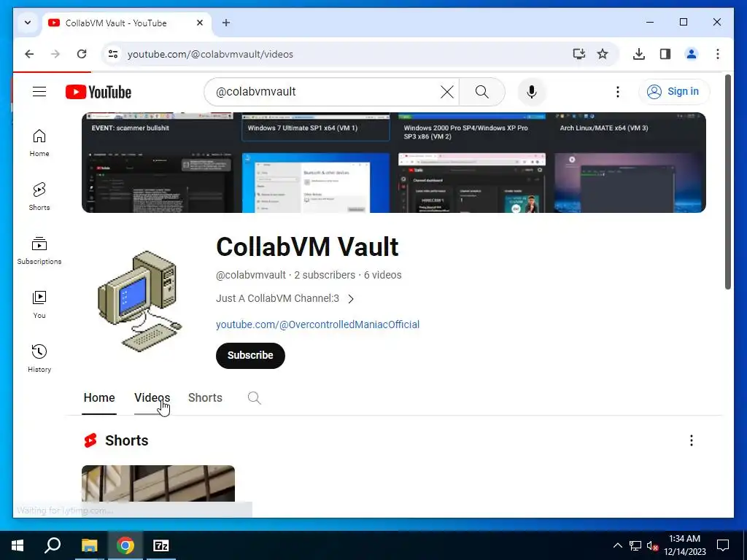Click the @colabvmvault channel handle text

click(x=251, y=275)
